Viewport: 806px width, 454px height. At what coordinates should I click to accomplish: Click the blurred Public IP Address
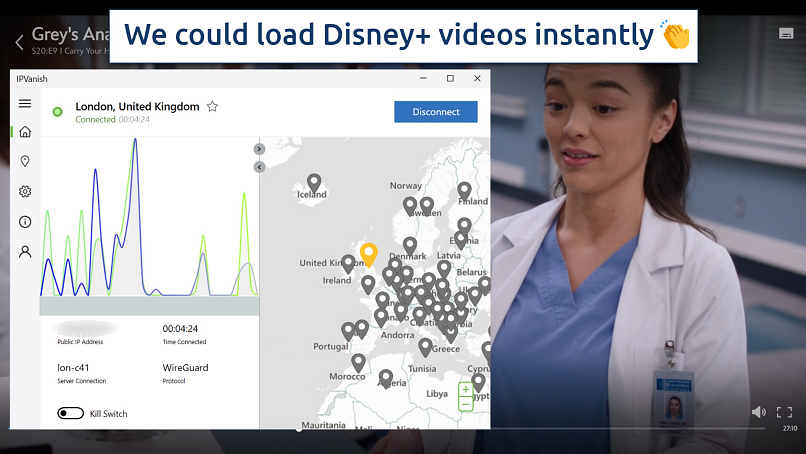tap(83, 329)
